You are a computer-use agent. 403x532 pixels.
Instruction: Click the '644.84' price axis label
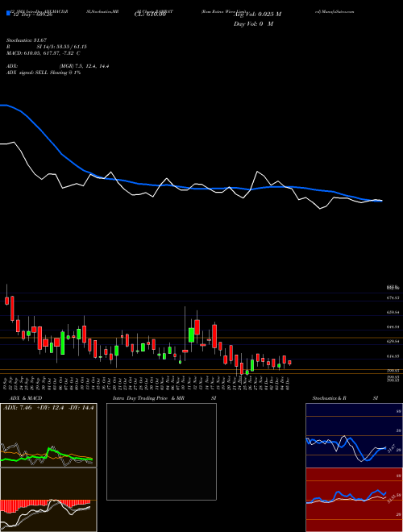click(393, 326)
